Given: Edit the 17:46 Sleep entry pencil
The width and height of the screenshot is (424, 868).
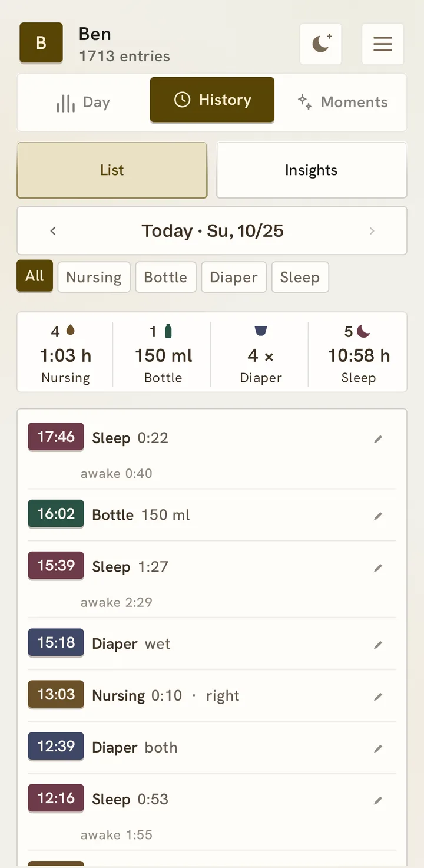Looking at the screenshot, I should (378, 438).
